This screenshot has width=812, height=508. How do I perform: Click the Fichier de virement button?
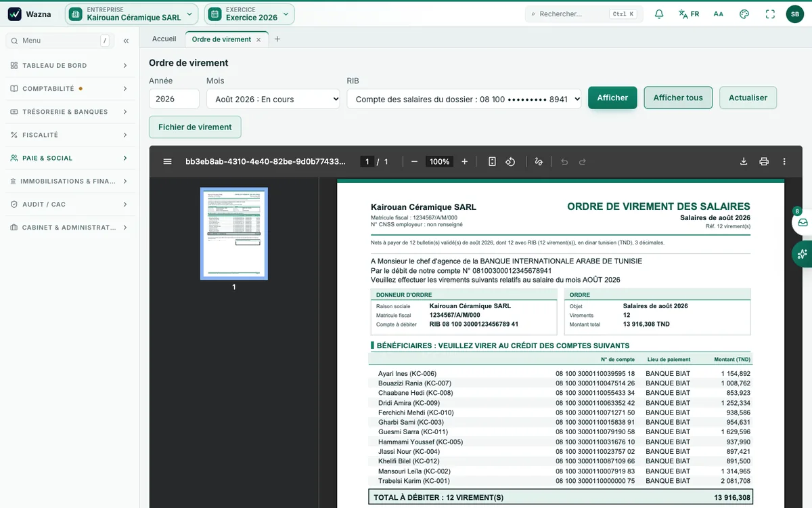195,127
